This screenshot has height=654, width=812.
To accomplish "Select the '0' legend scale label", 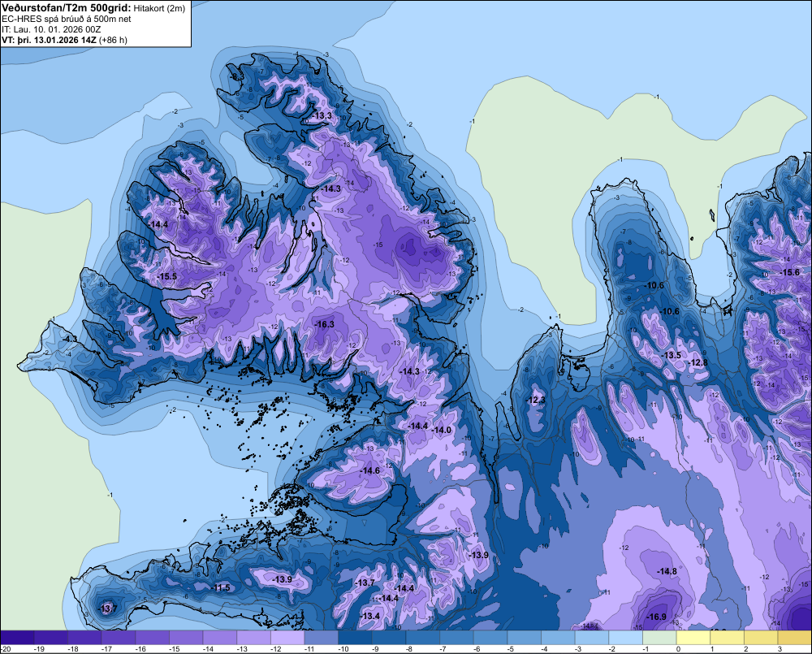I will click(x=678, y=649).
